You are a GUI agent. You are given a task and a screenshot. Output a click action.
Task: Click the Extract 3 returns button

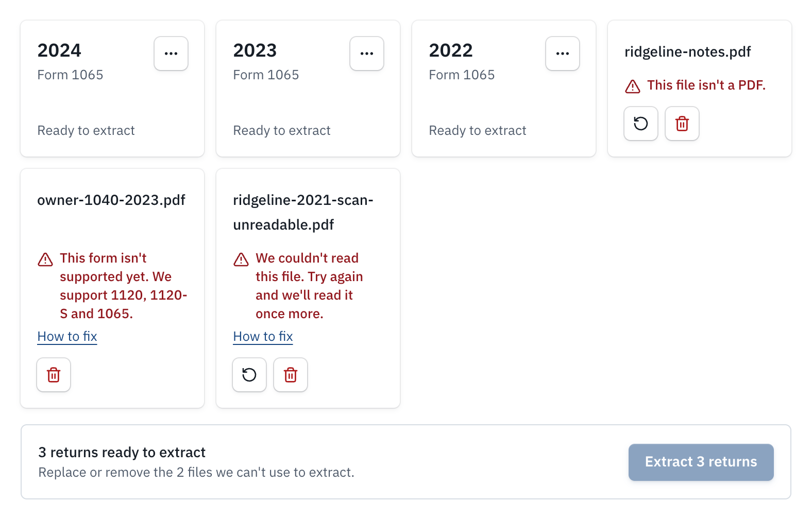click(701, 462)
